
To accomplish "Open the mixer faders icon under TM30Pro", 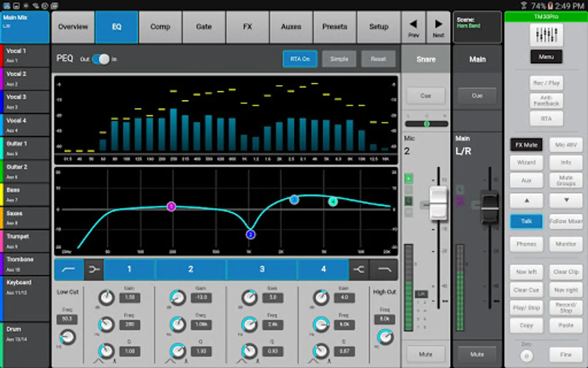I will click(546, 35).
